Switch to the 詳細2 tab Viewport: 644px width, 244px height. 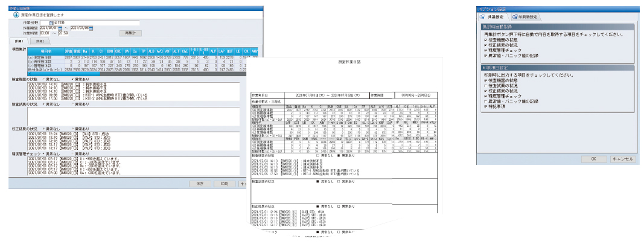click(40, 41)
